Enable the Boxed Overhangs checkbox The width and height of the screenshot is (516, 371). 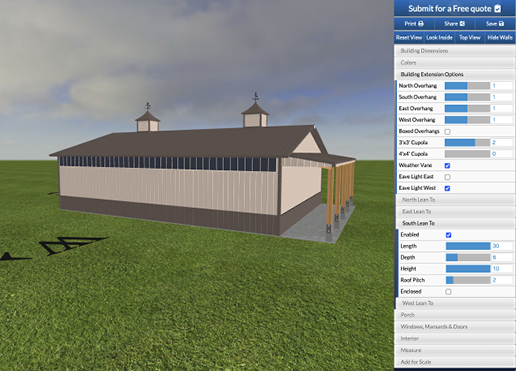[x=448, y=131]
